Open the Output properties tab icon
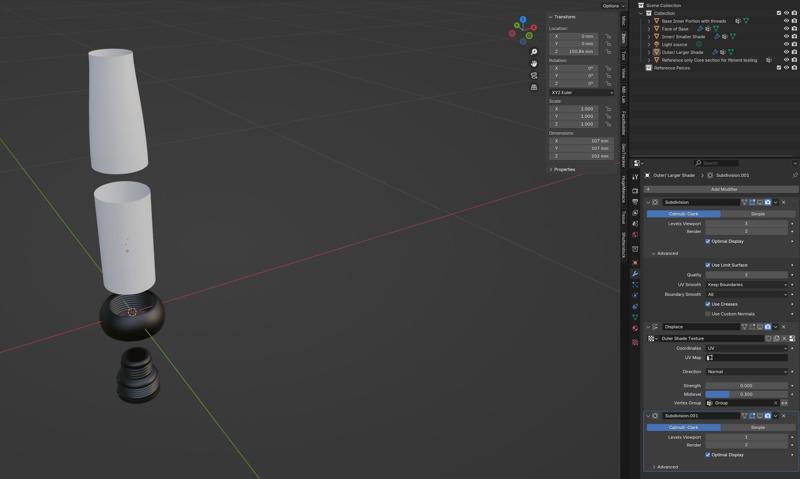The height and width of the screenshot is (479, 800). tap(635, 201)
